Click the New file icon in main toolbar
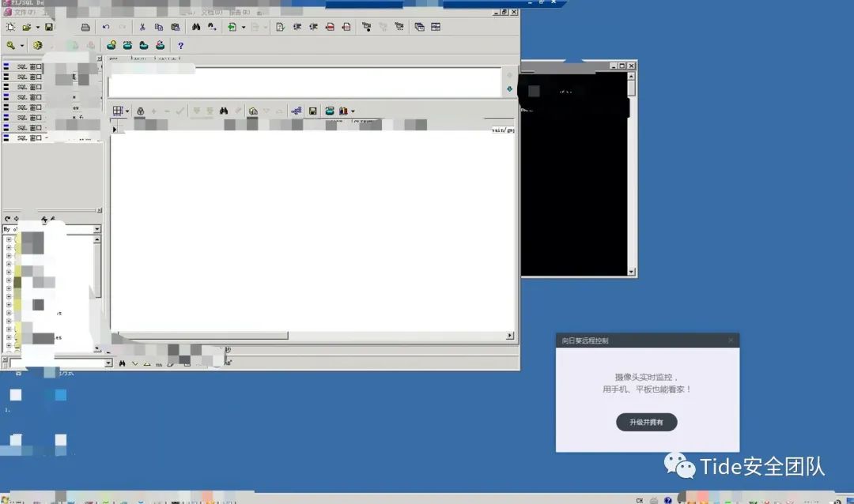 click(10, 27)
